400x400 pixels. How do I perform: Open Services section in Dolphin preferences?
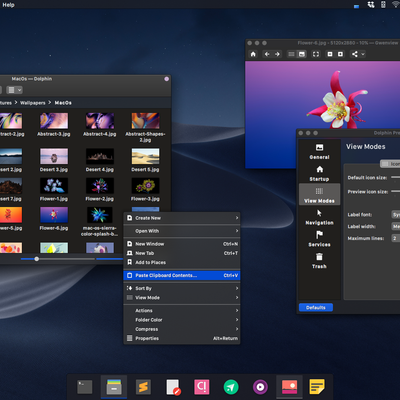point(319,239)
